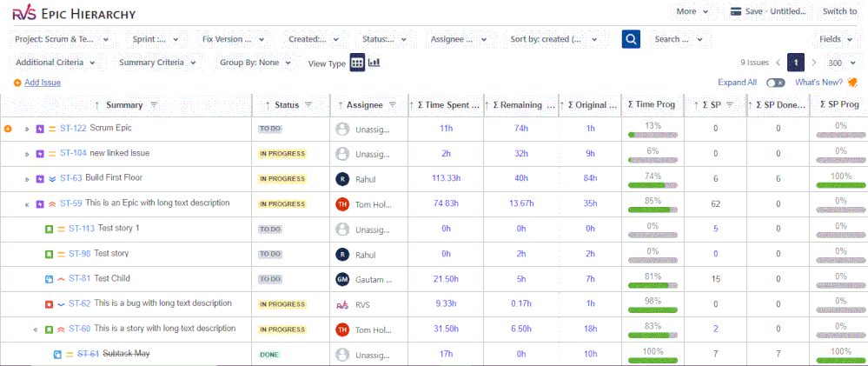Click the bug type icon for ST-62
868x366 pixels.
[48, 304]
